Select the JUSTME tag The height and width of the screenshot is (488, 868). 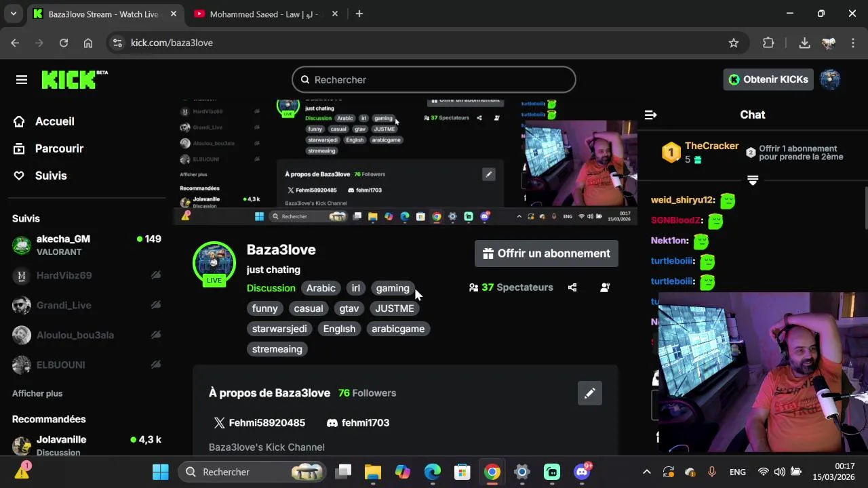click(x=395, y=308)
